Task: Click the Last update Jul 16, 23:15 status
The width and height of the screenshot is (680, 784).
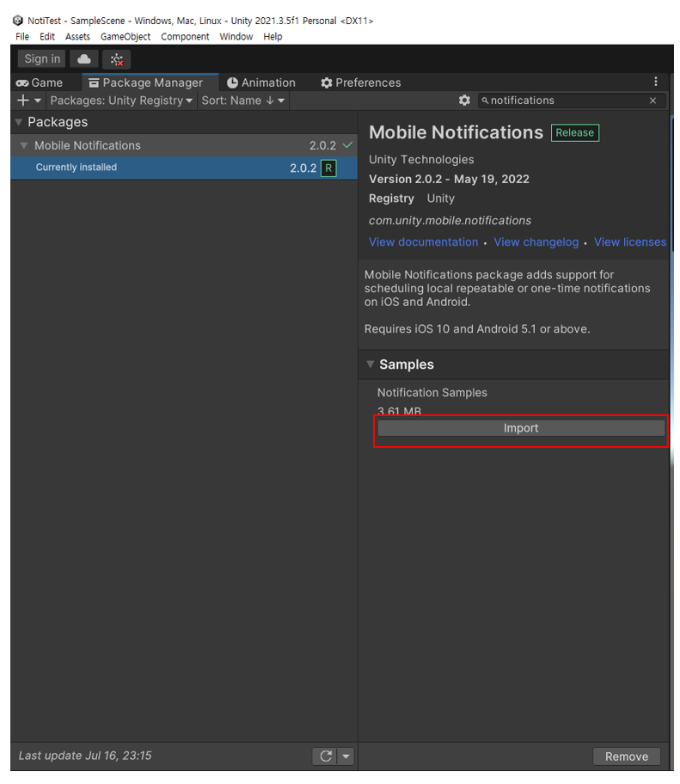Action: pyautogui.click(x=85, y=756)
